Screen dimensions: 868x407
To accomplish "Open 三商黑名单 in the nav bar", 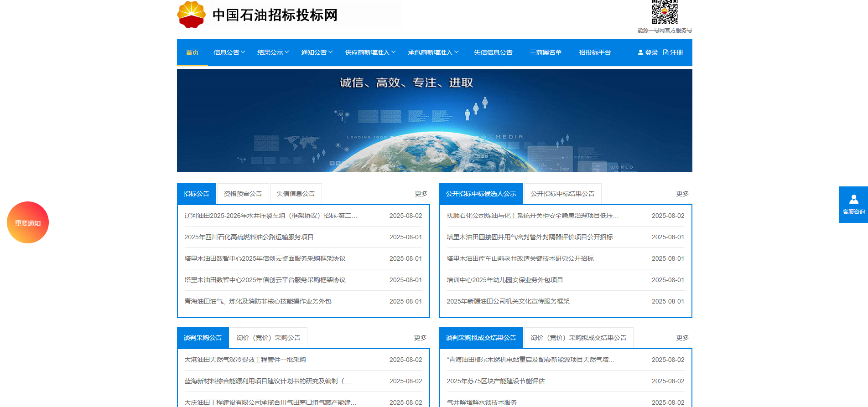I will (546, 52).
